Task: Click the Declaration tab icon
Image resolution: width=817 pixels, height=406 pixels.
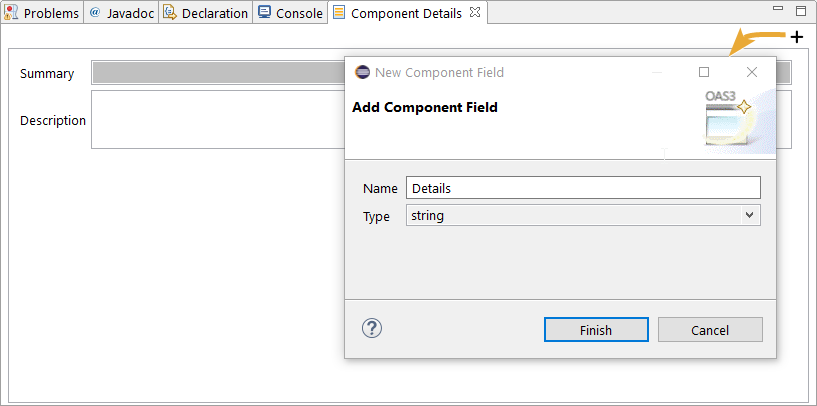Action: (170, 13)
